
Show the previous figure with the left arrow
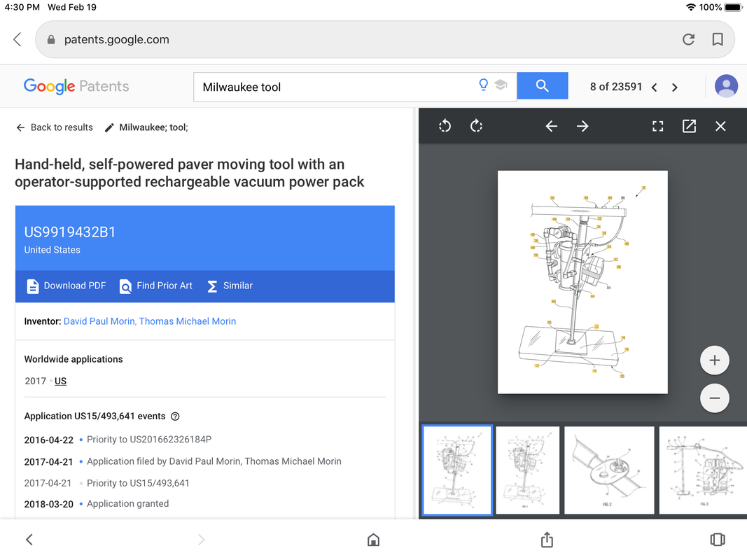tap(551, 126)
